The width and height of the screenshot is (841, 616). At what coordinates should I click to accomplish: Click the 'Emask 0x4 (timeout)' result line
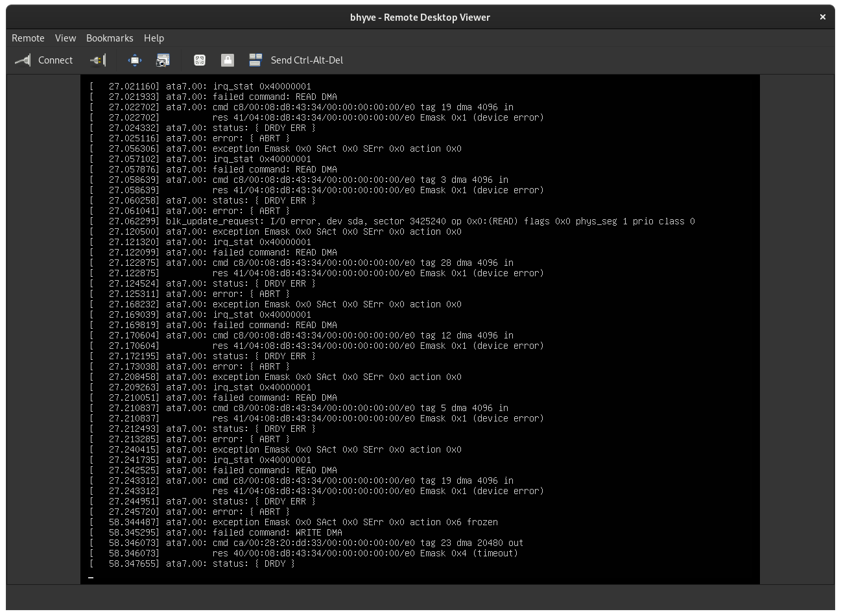click(304, 553)
